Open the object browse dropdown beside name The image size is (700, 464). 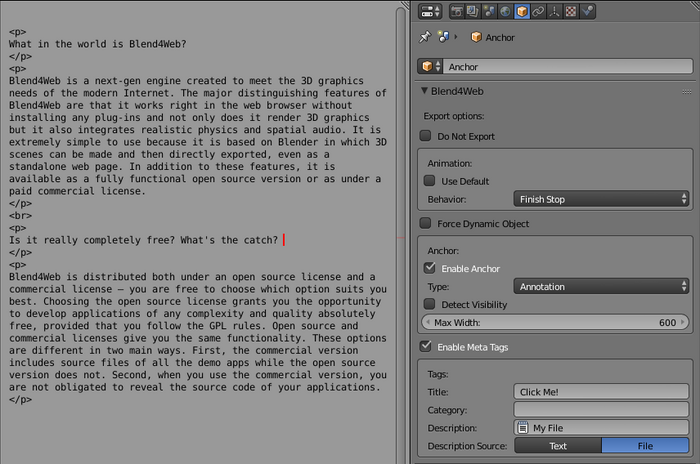tap(430, 67)
